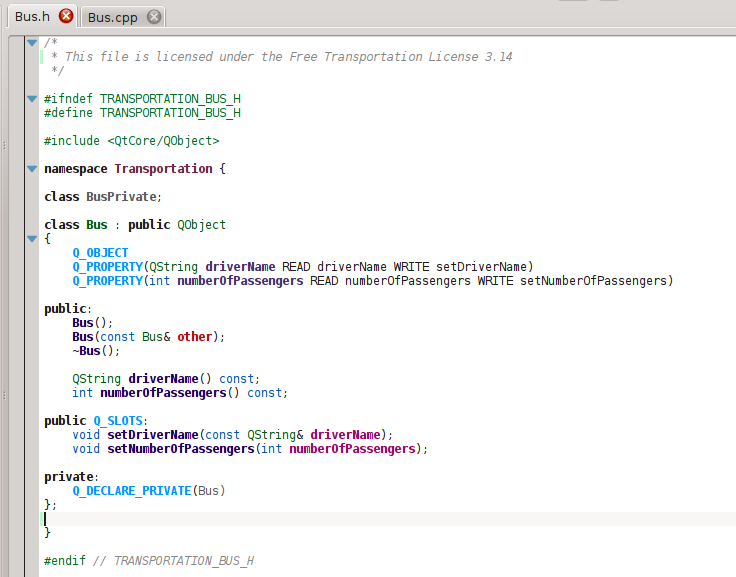Collapse the #ifndef TRANSPORTATION_BUS_H fold arrow
736x577 pixels.
pyautogui.click(x=32, y=99)
